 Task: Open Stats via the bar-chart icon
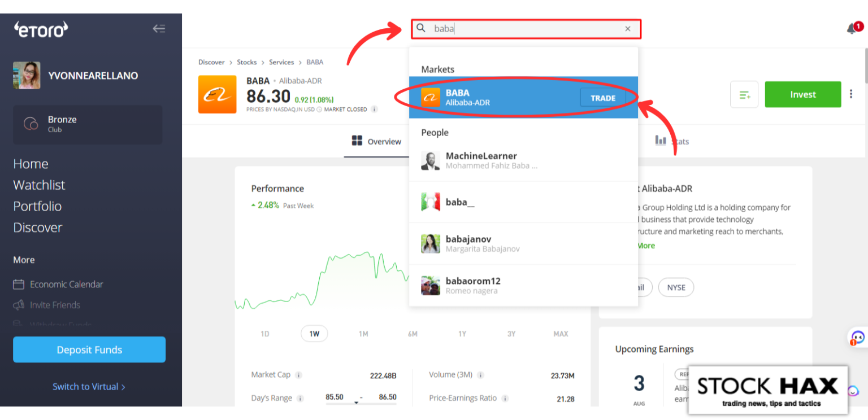661,141
